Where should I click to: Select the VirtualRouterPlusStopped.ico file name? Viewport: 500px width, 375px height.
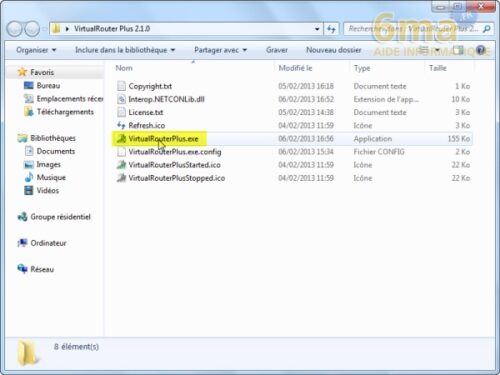(x=177, y=178)
